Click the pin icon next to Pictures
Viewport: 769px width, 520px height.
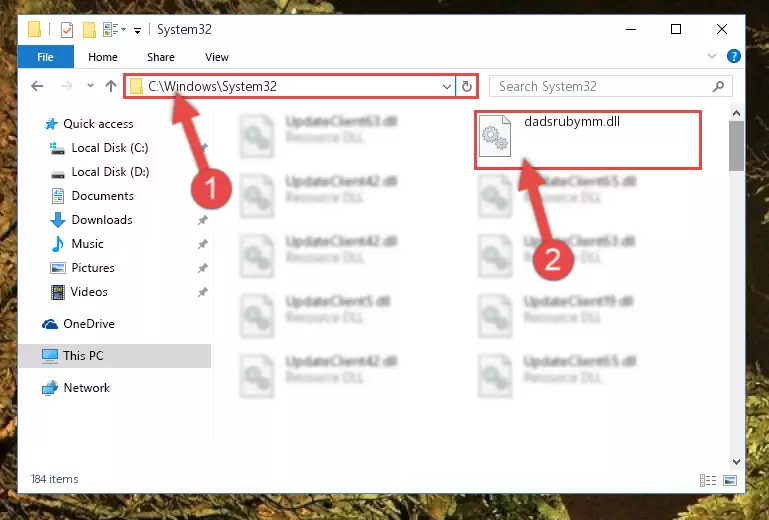click(202, 268)
